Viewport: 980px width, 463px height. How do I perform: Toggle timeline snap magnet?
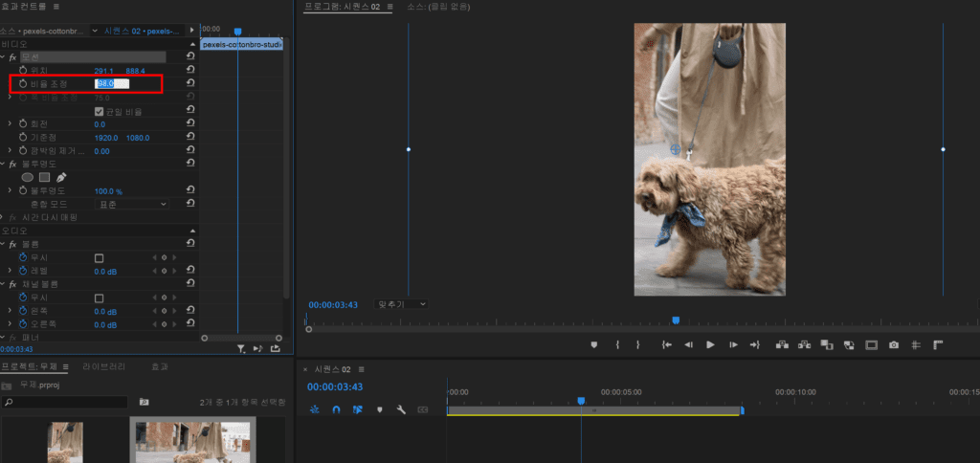[x=336, y=409]
